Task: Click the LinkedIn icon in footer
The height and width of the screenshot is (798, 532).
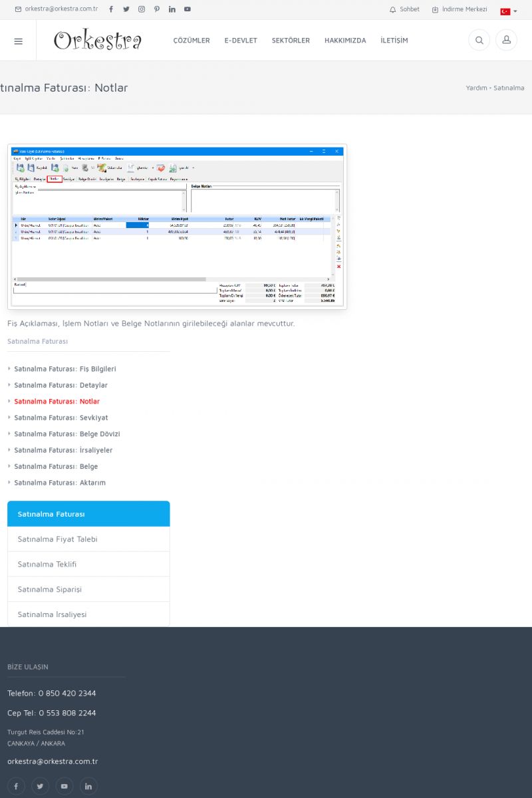Action: [x=88, y=786]
